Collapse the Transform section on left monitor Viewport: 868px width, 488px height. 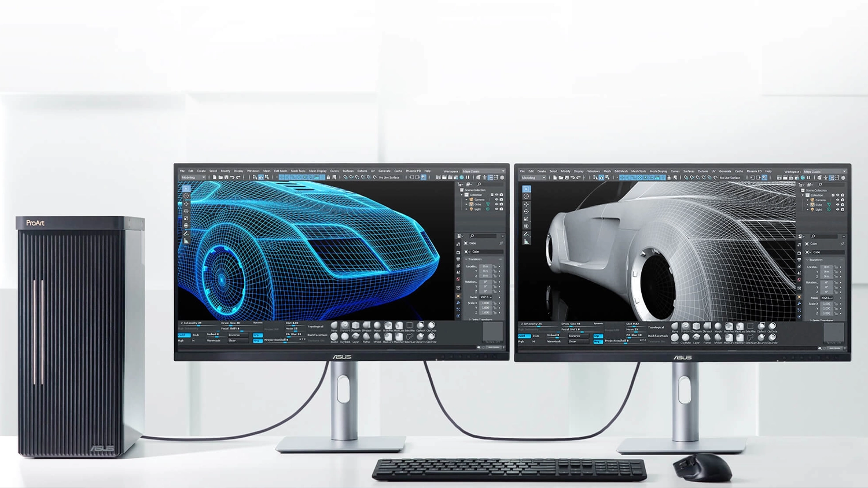pyautogui.click(x=466, y=259)
